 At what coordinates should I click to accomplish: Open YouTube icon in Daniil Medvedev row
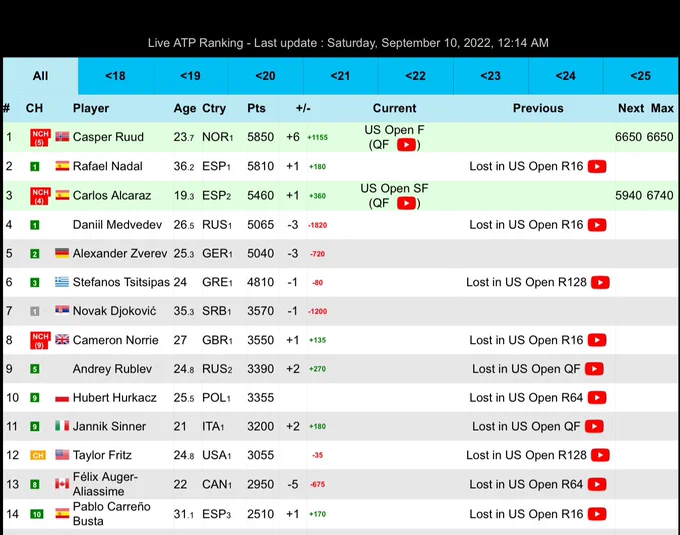[597, 225]
